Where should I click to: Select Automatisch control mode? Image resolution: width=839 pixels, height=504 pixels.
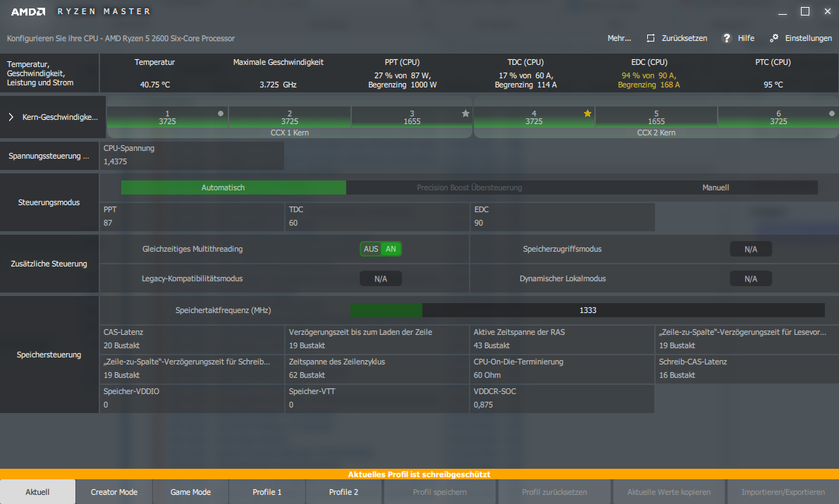pos(233,188)
